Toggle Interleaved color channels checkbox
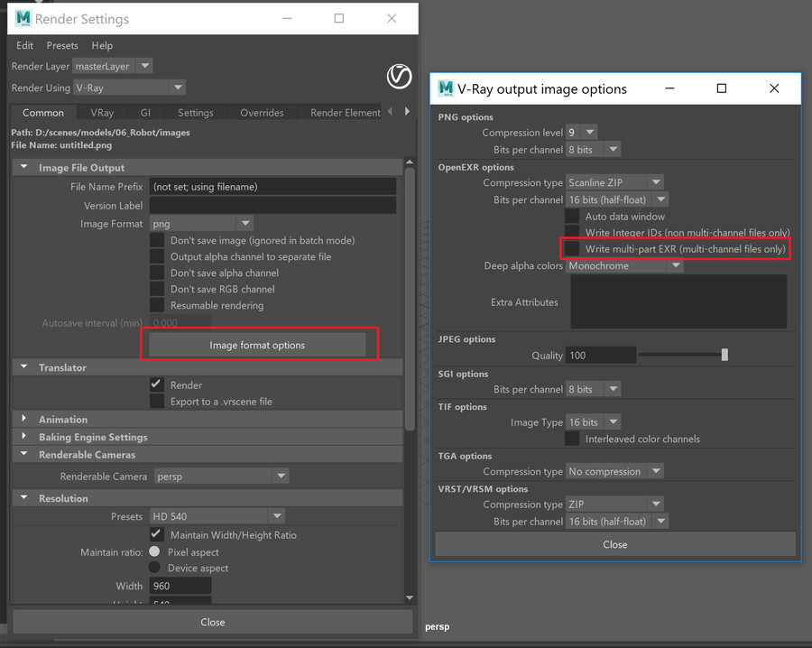 click(572, 439)
